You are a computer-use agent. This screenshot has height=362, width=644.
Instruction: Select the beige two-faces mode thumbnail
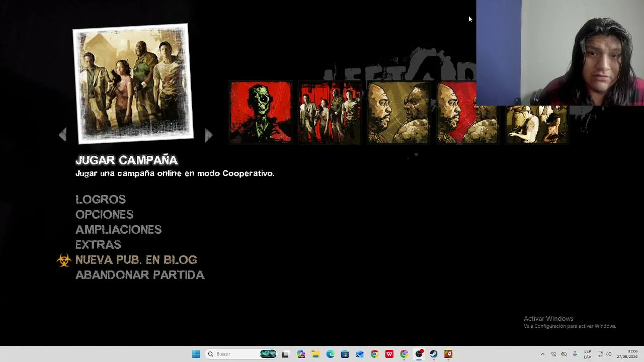click(x=398, y=112)
